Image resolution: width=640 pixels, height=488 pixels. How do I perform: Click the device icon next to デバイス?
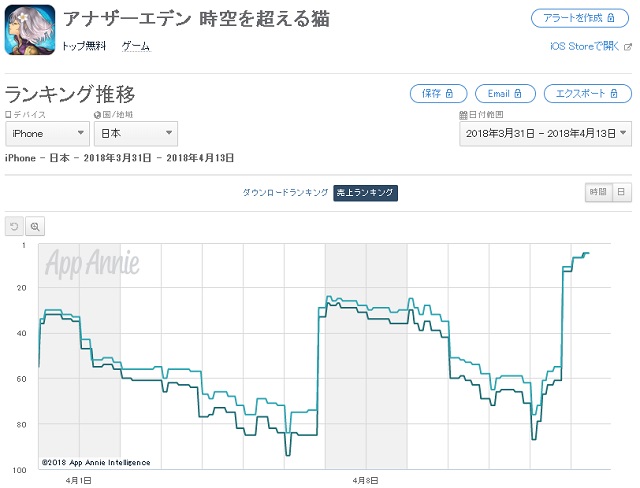pos(8,115)
